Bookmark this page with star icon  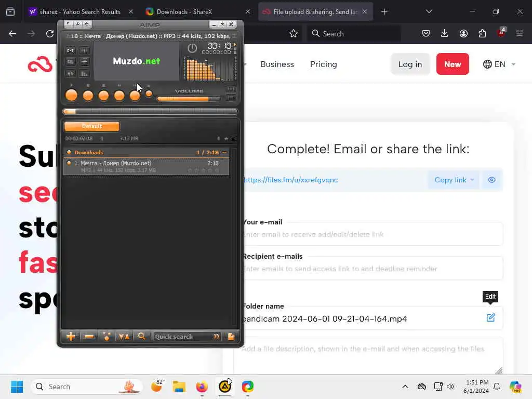tap(294, 34)
